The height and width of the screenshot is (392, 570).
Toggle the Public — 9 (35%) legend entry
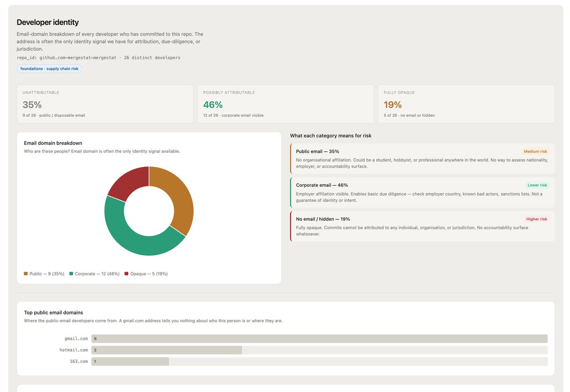44,274
